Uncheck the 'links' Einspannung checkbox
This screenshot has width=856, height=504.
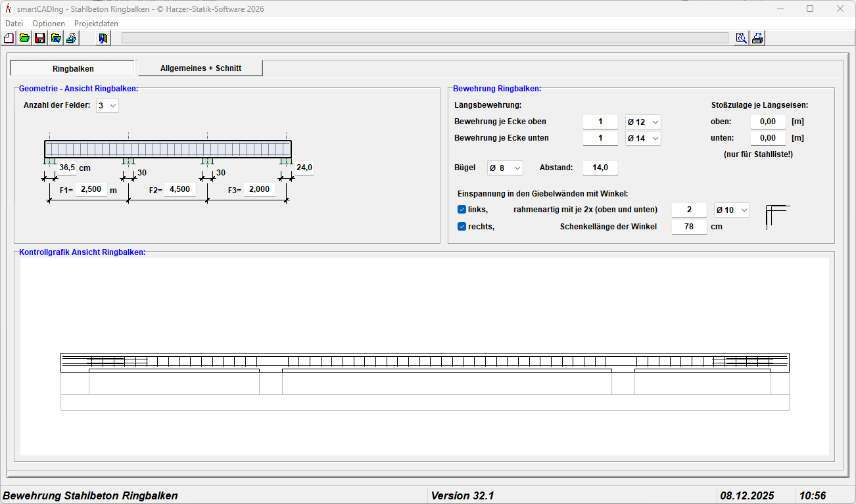(x=462, y=210)
